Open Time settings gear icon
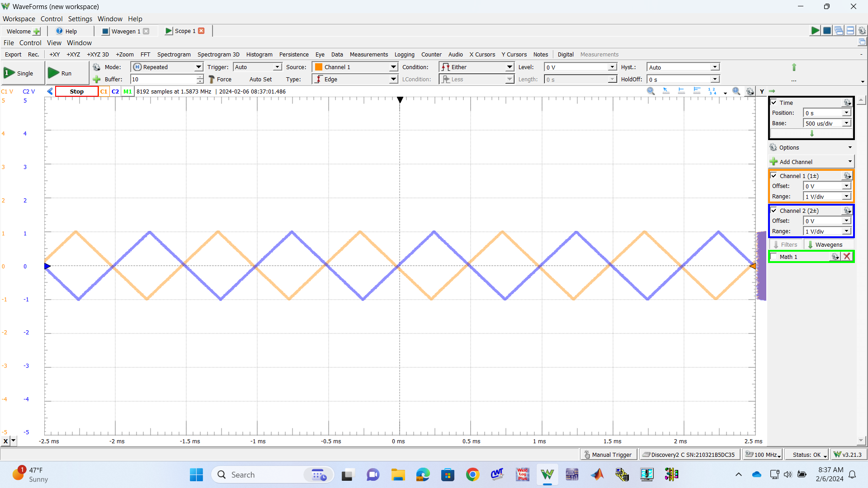868x488 pixels. point(847,103)
